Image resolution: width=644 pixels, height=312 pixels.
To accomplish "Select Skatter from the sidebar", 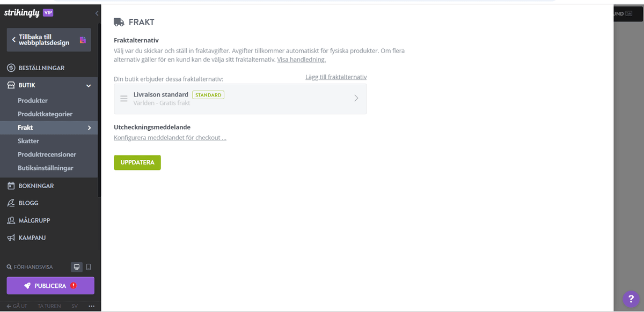I will (28, 141).
